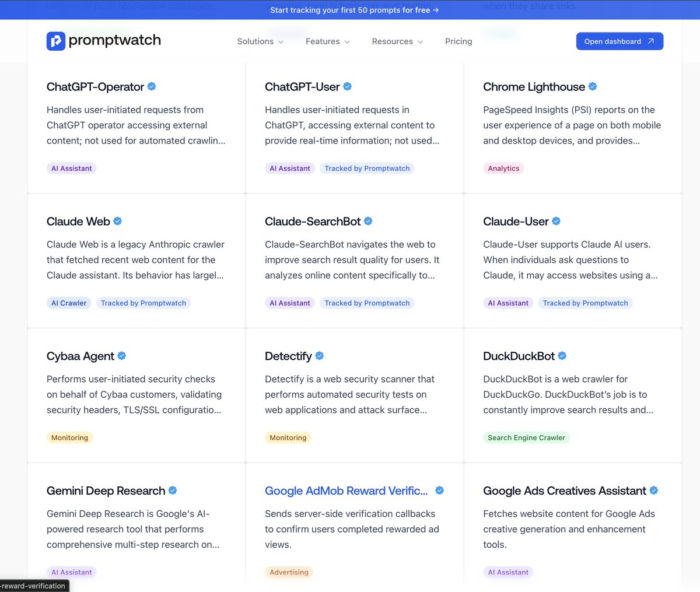The width and height of the screenshot is (700, 592).
Task: Click AI Assistant tag on Google Ads Creatives Assistant
Action: tap(508, 573)
